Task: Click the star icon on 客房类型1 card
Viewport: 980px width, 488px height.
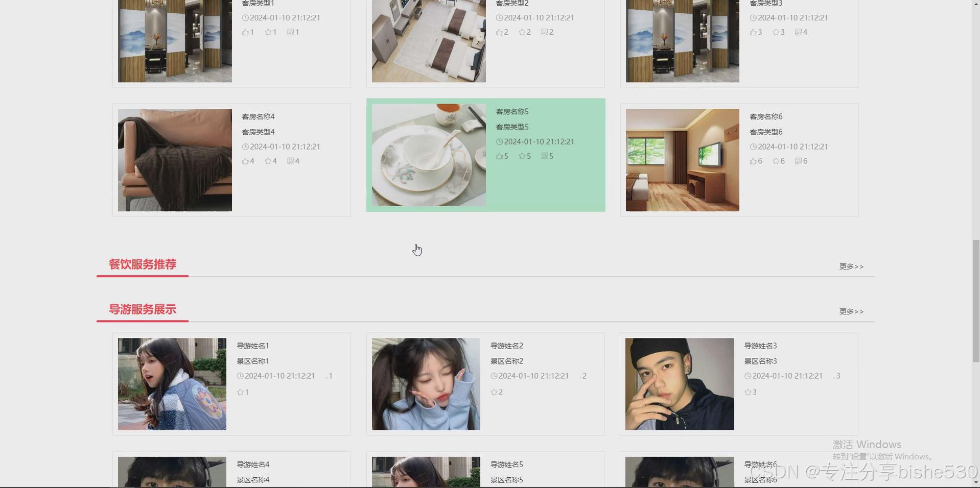Action: (x=268, y=32)
